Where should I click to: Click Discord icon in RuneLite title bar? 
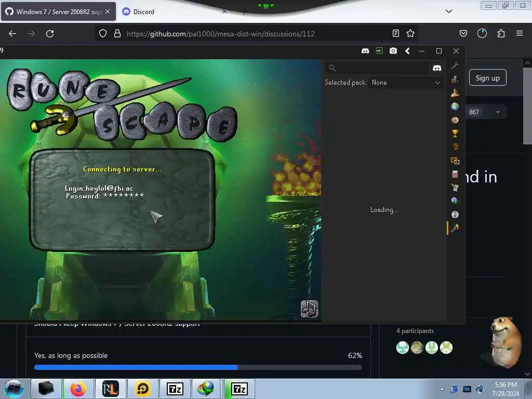point(365,51)
